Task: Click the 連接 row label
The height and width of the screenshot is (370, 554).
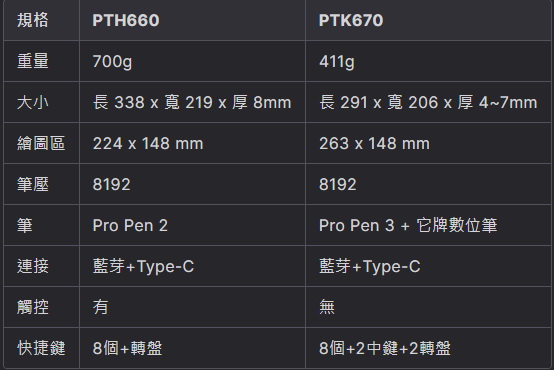Action: [41, 266]
